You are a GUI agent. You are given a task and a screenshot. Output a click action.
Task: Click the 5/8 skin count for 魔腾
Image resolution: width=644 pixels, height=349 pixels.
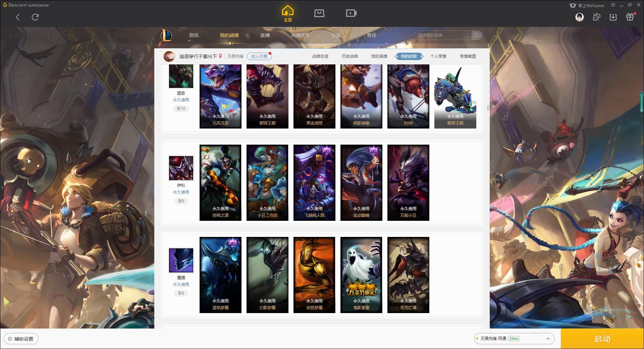click(x=181, y=293)
